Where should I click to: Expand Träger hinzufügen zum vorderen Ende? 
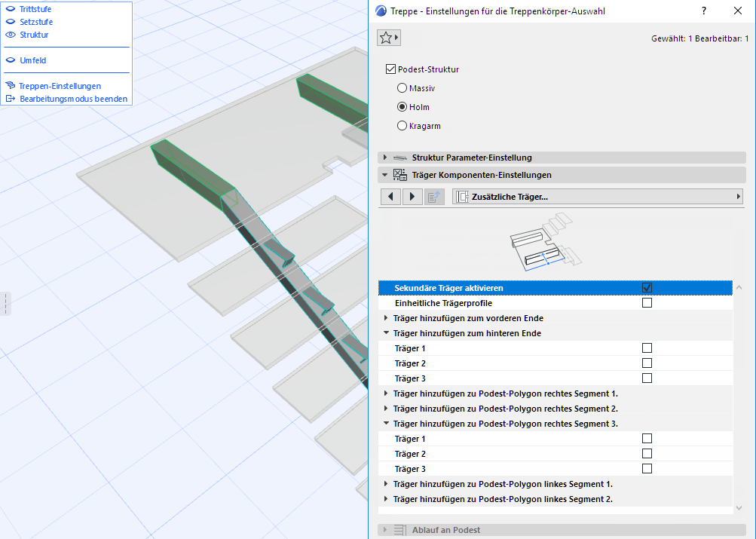coord(386,318)
